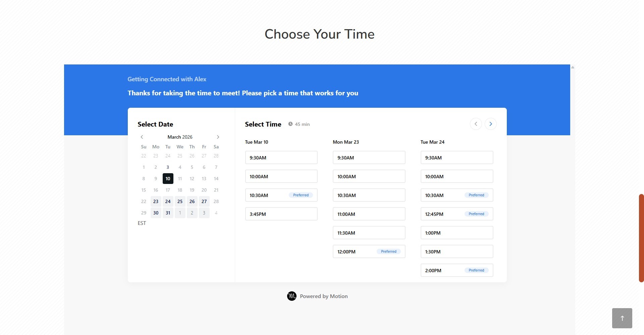Pick 11:00AM on Mon Mar 23
644x335 pixels.
coord(369,214)
